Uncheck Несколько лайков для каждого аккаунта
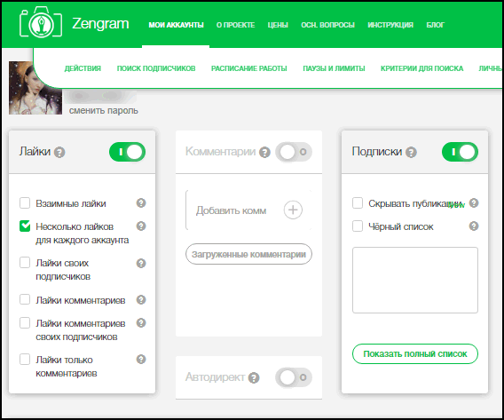 tap(25, 226)
